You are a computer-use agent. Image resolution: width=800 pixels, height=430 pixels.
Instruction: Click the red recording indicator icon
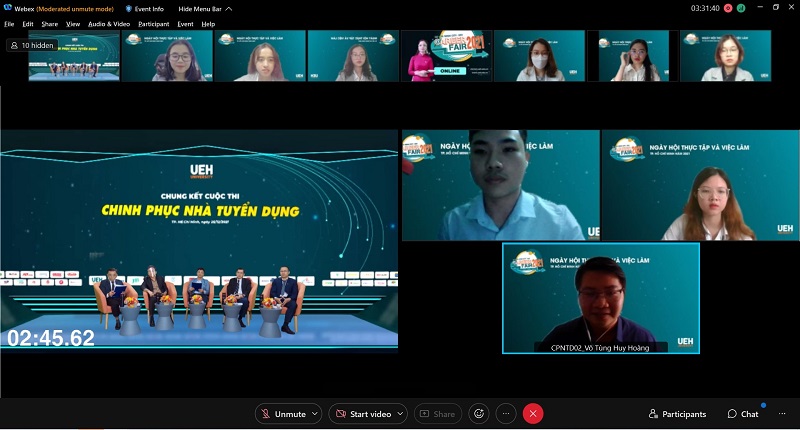pos(728,8)
